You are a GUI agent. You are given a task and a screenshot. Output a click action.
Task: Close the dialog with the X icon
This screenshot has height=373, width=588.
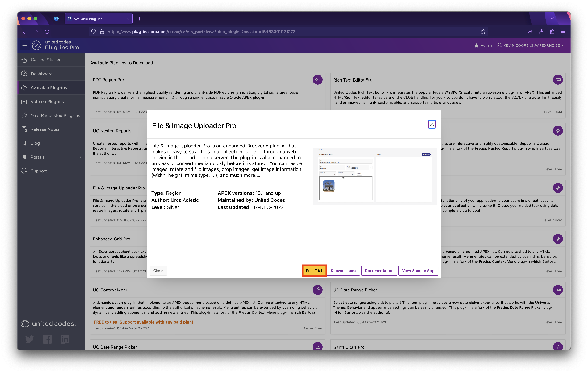coord(432,124)
